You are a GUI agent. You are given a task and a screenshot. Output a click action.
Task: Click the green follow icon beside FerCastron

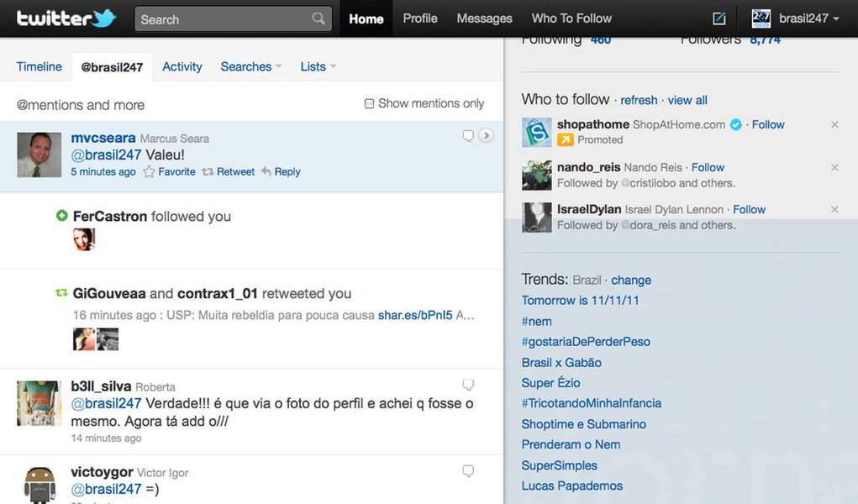(62, 216)
